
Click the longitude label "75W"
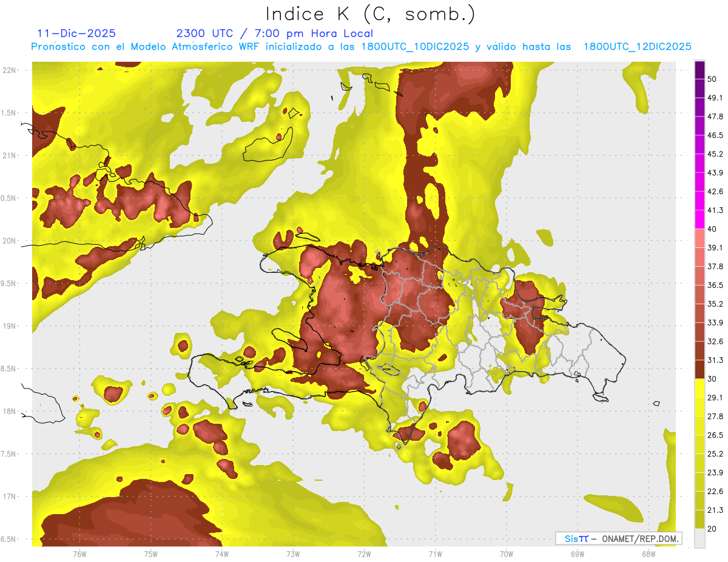pos(151,554)
